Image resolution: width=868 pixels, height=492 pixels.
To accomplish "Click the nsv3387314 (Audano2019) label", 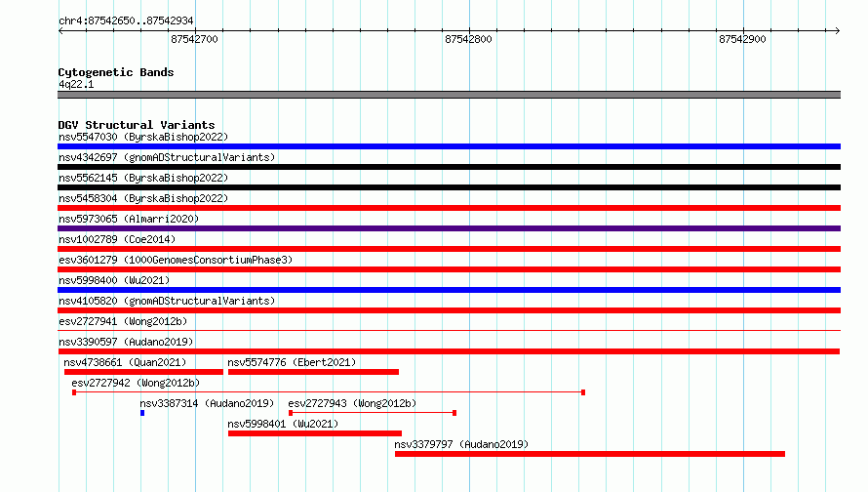I will (207, 403).
